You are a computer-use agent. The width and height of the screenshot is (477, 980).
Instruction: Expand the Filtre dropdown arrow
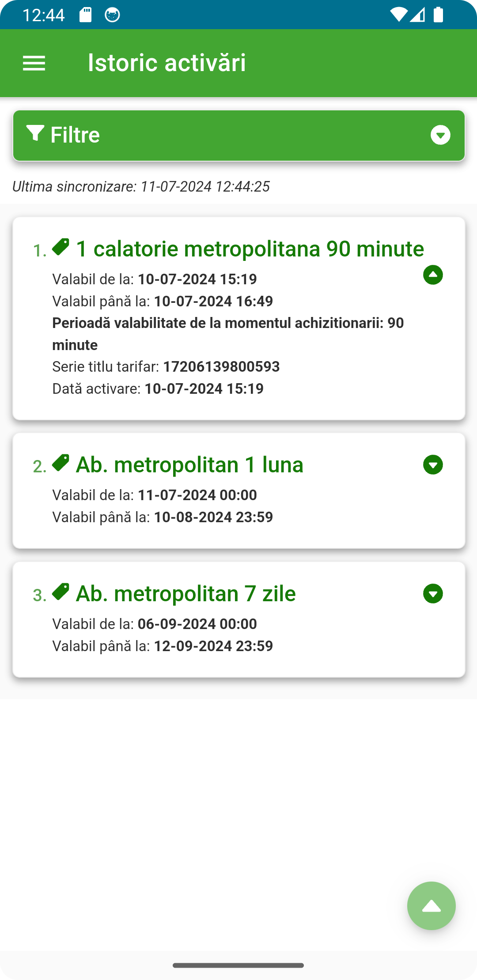coord(440,135)
